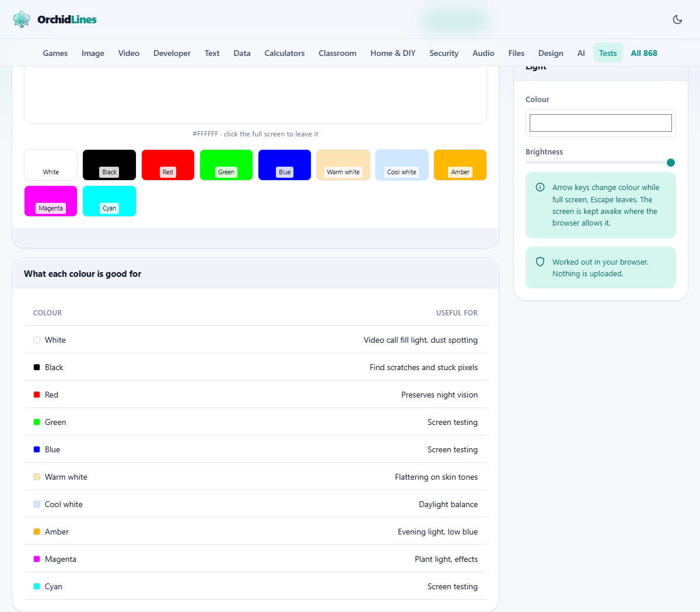This screenshot has width=700, height=612.
Task: Pick the Warm white swatch
Action: [x=344, y=165]
